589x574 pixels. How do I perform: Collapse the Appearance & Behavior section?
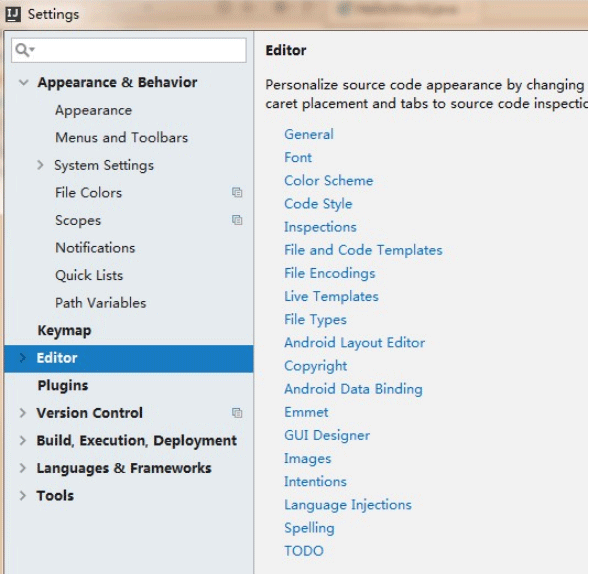pos(23,82)
